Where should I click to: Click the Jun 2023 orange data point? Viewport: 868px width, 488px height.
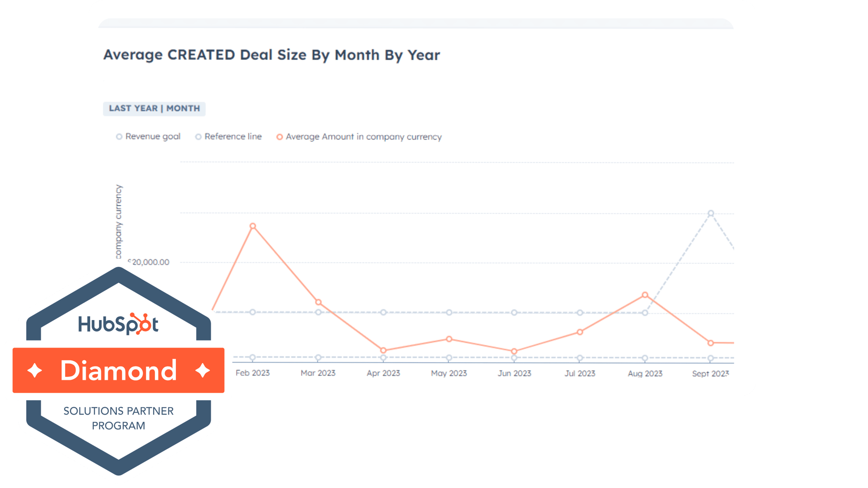[514, 351]
